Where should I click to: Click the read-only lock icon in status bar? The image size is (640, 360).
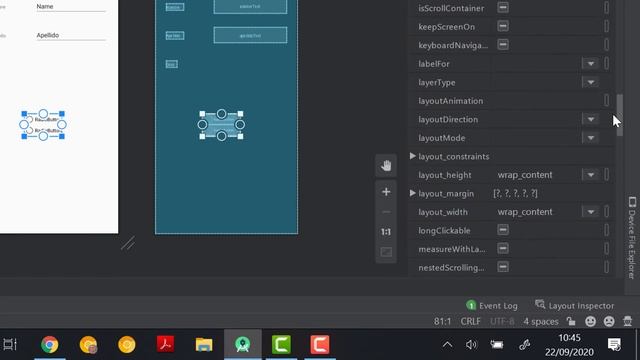point(571,322)
